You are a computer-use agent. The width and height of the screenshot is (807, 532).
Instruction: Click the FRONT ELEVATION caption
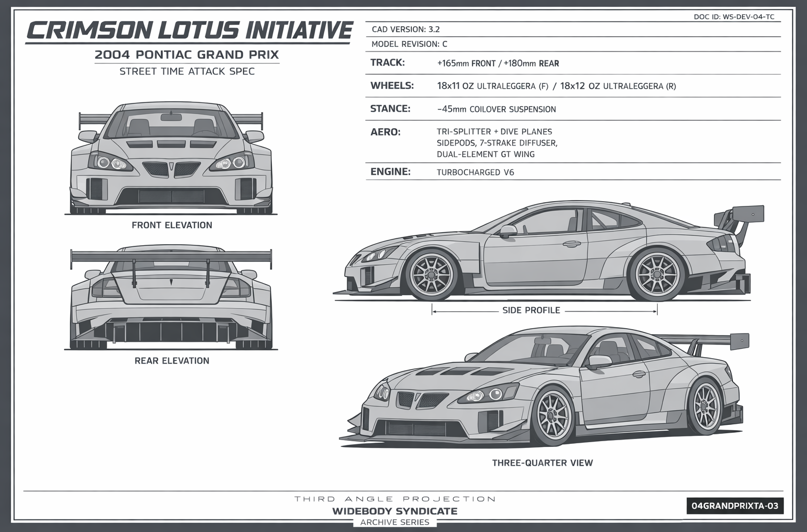172,225
